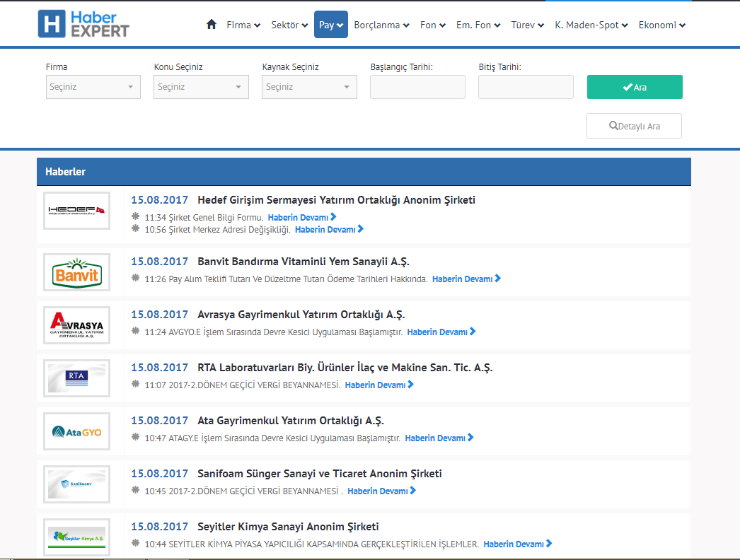Open the Fon menu
The image size is (740, 560).
pyautogui.click(x=433, y=25)
